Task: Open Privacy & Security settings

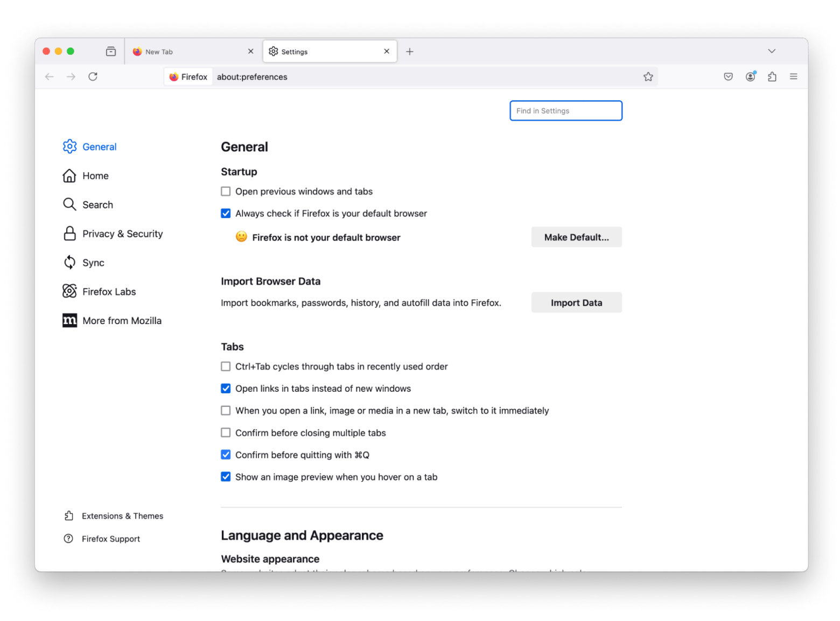Action: click(123, 234)
